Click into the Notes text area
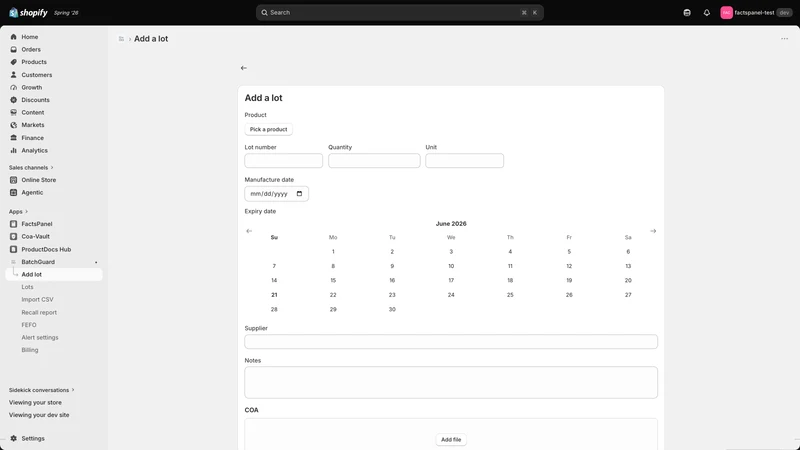This screenshot has width=800, height=450. pyautogui.click(x=451, y=383)
